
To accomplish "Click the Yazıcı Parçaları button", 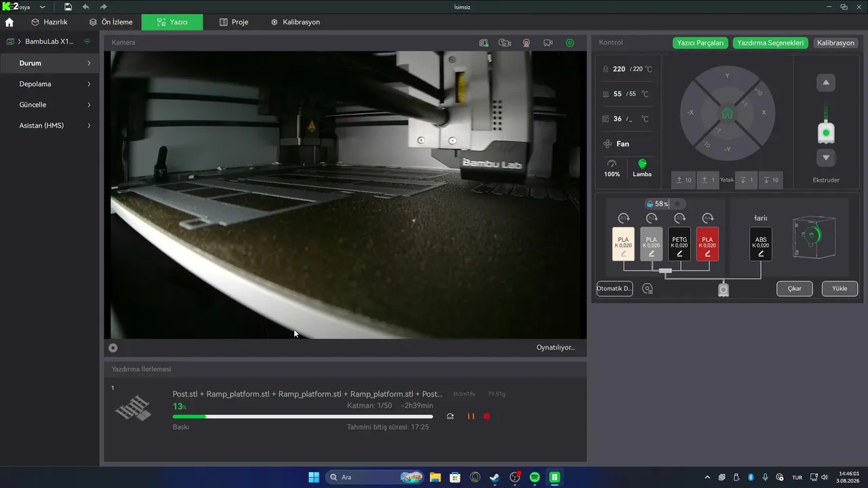I will click(x=701, y=43).
